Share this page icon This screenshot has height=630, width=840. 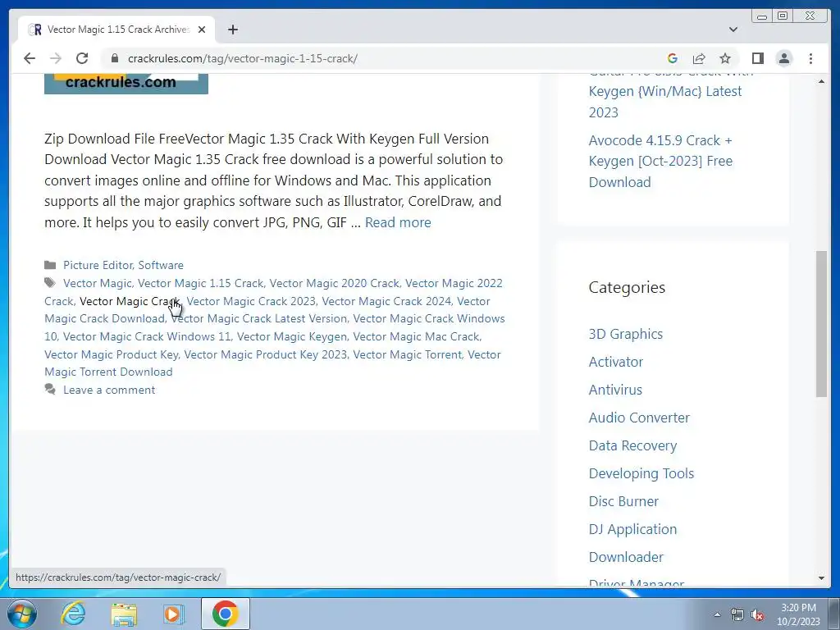point(699,58)
